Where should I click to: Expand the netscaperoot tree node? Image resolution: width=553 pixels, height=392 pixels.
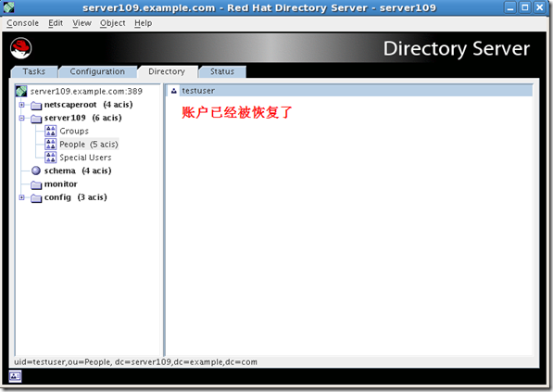pos(21,105)
